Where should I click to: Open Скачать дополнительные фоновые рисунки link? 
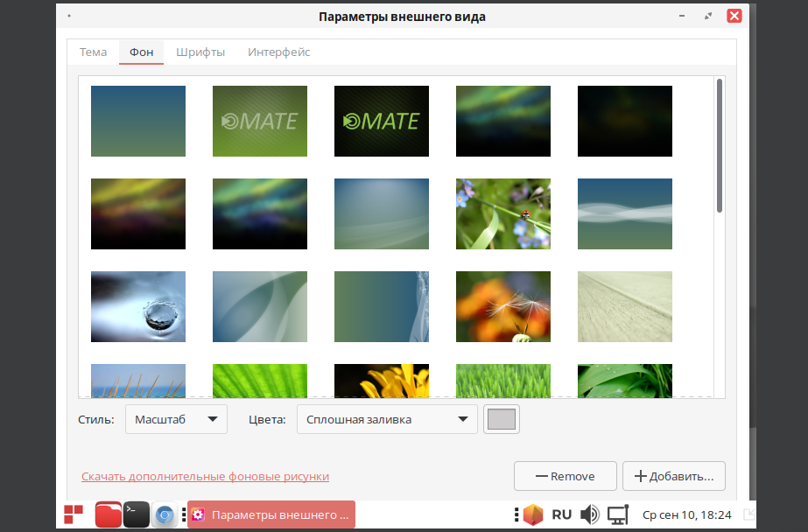point(205,476)
